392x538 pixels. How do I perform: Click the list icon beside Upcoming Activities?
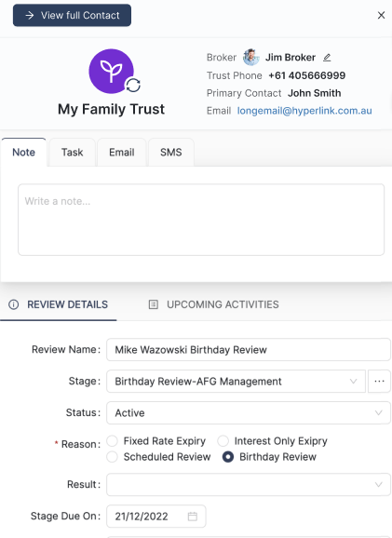[153, 304]
